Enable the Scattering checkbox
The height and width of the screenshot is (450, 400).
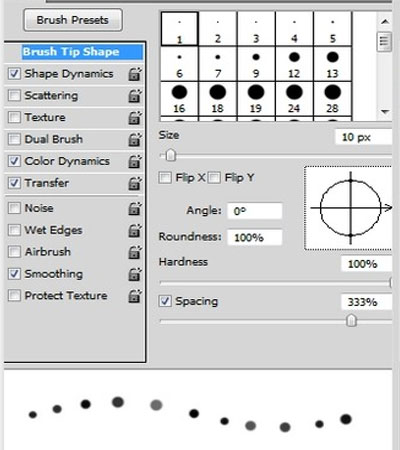pyautogui.click(x=14, y=96)
